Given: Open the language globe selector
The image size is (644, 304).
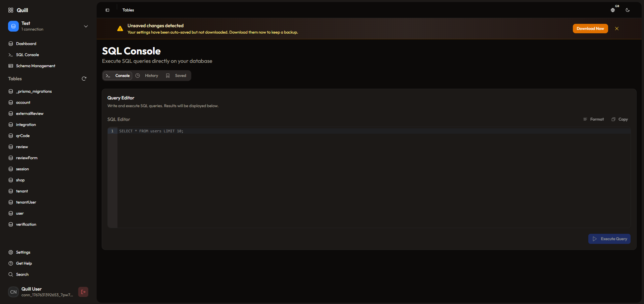Looking at the screenshot, I should [x=613, y=10].
